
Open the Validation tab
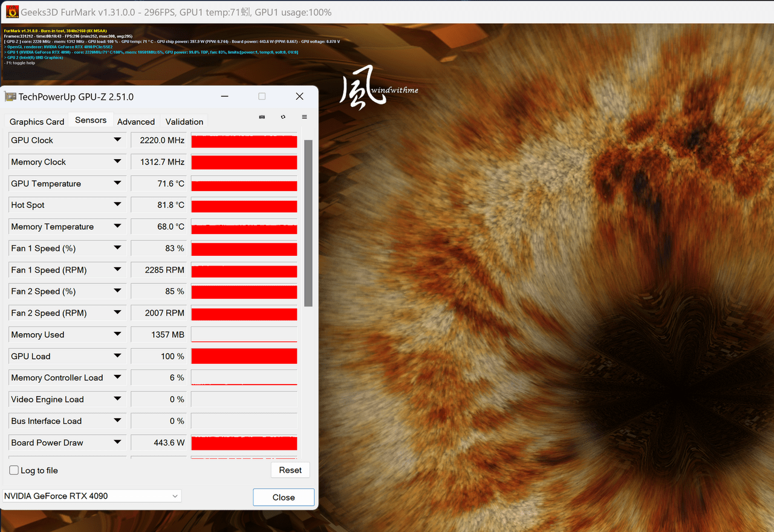[184, 122]
